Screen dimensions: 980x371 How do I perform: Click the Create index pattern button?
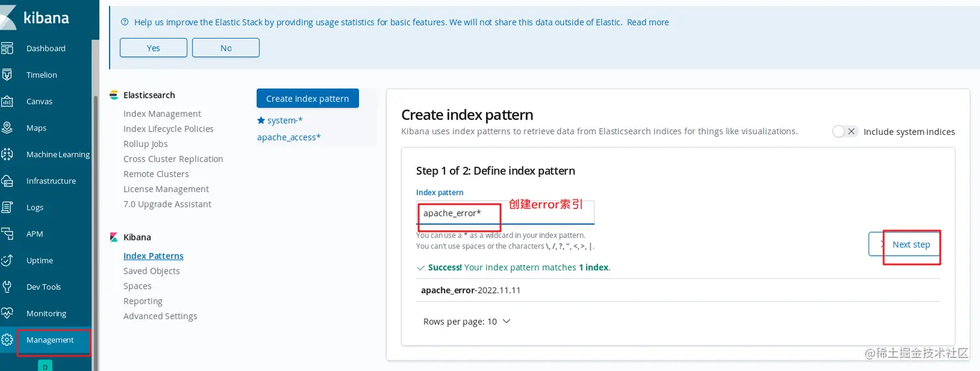tap(307, 99)
